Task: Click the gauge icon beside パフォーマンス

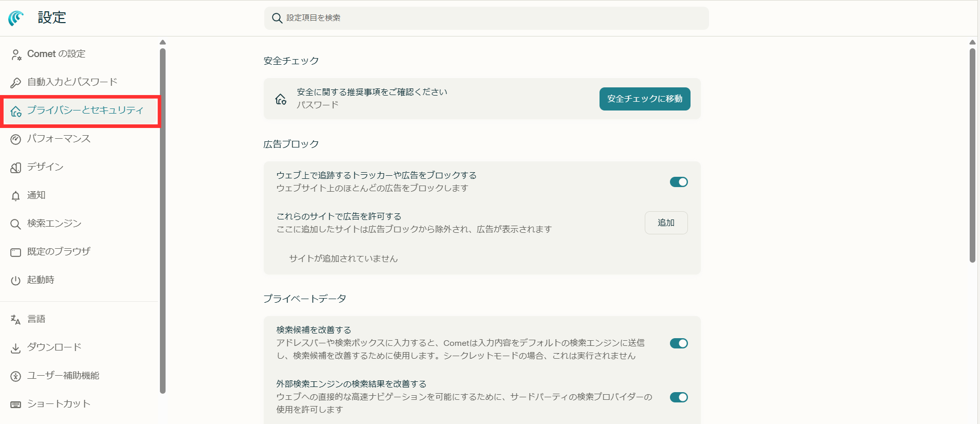Action: click(16, 139)
